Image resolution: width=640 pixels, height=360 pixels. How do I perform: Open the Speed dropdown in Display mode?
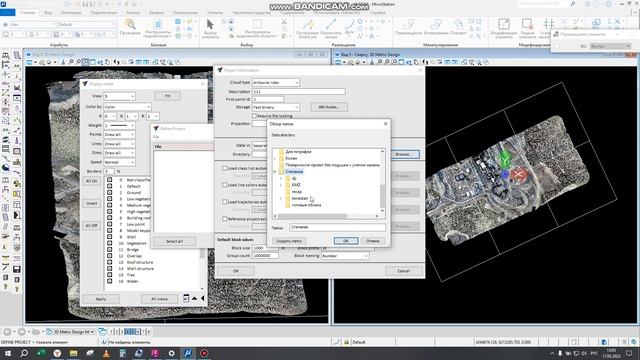(x=119, y=162)
